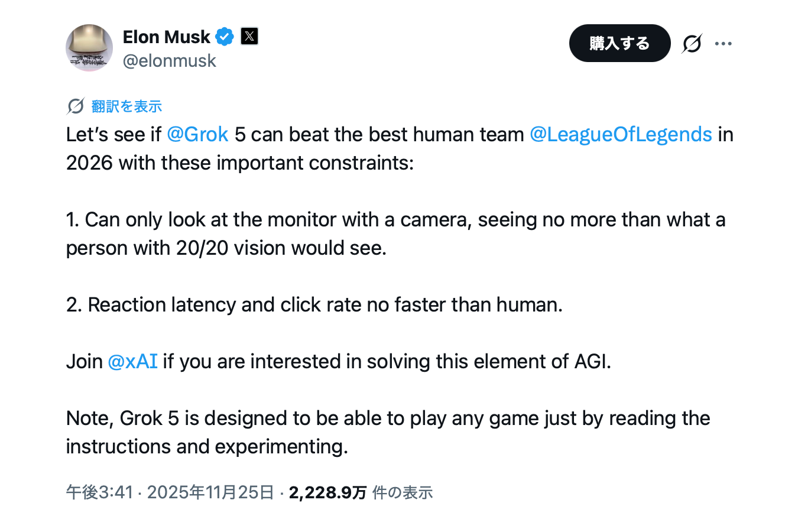Click the Grok icon beside 購入する
Viewport: 798px width, 532px height.
click(692, 44)
